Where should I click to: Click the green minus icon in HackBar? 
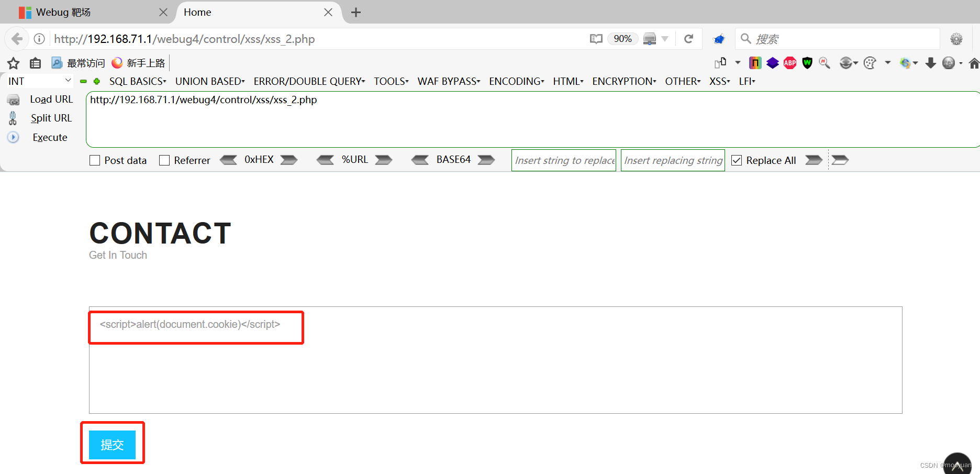(x=83, y=81)
